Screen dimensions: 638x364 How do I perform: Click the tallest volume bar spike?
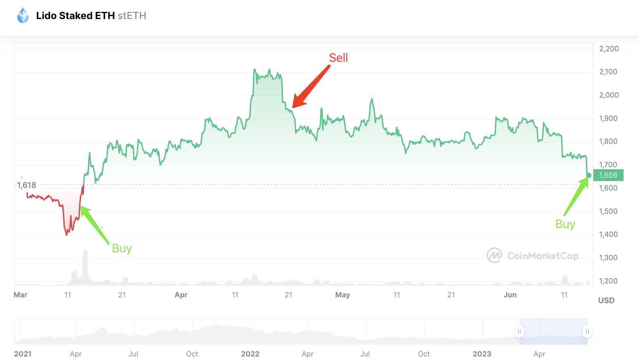click(85, 267)
